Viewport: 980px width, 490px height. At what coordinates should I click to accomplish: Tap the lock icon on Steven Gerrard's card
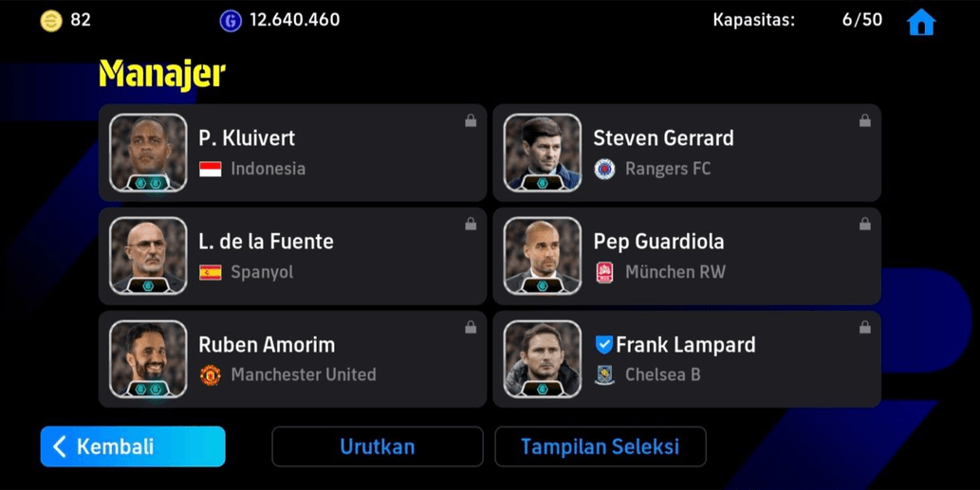[x=864, y=121]
